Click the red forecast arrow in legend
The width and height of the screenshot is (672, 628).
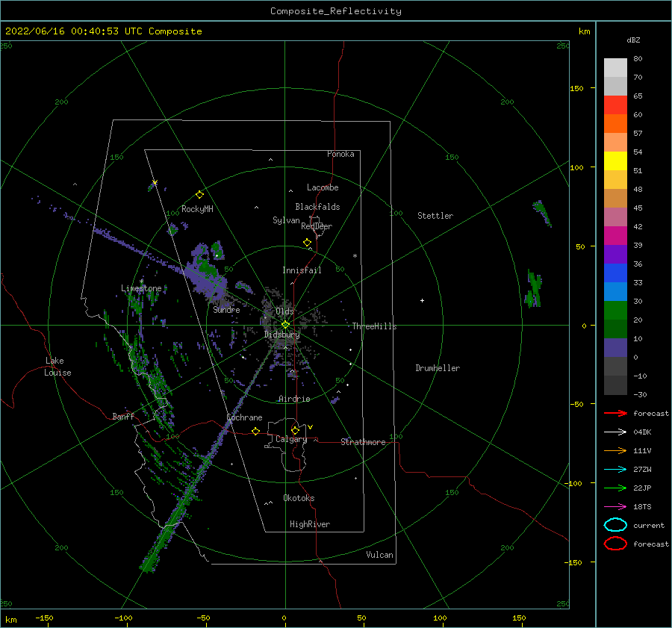point(615,413)
